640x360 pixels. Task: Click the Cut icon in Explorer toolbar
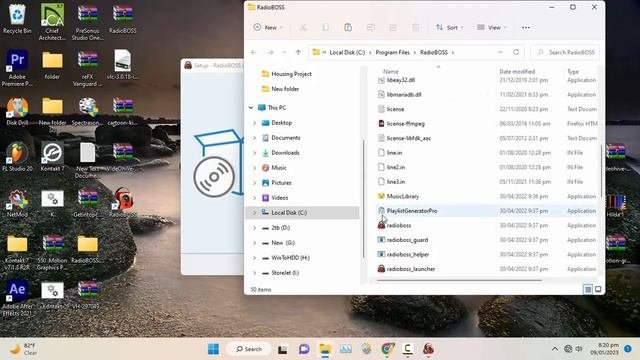(303, 27)
